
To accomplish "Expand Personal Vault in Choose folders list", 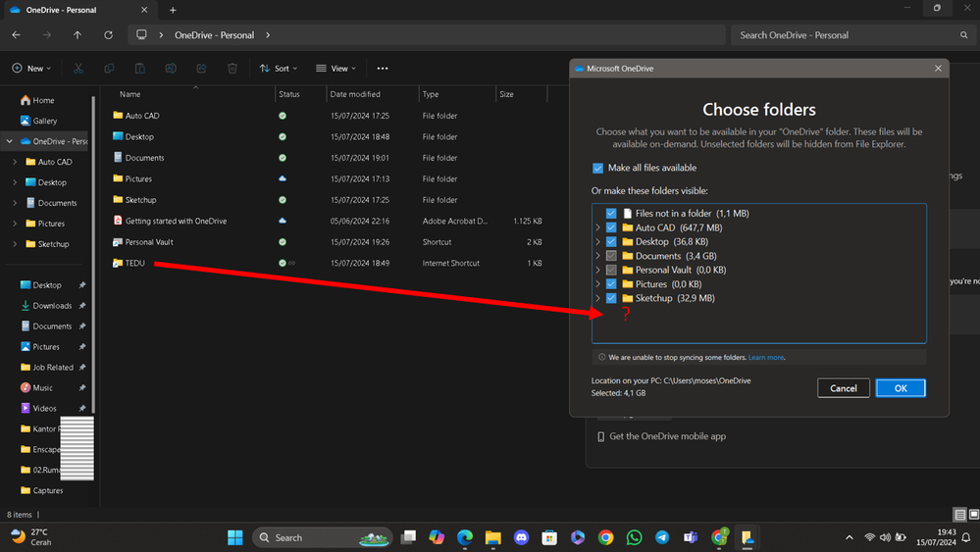I will point(598,270).
